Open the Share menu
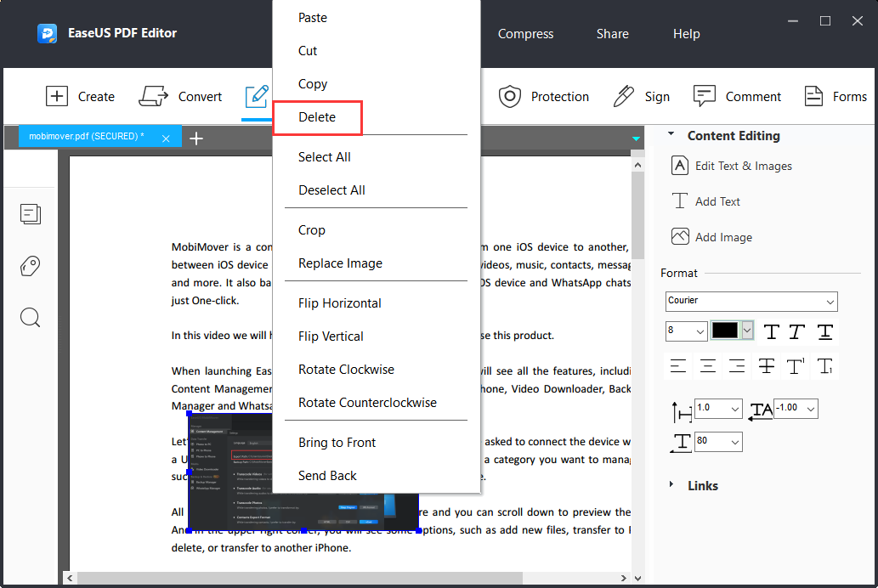Screen dimensions: 878x588 pyautogui.click(x=613, y=34)
